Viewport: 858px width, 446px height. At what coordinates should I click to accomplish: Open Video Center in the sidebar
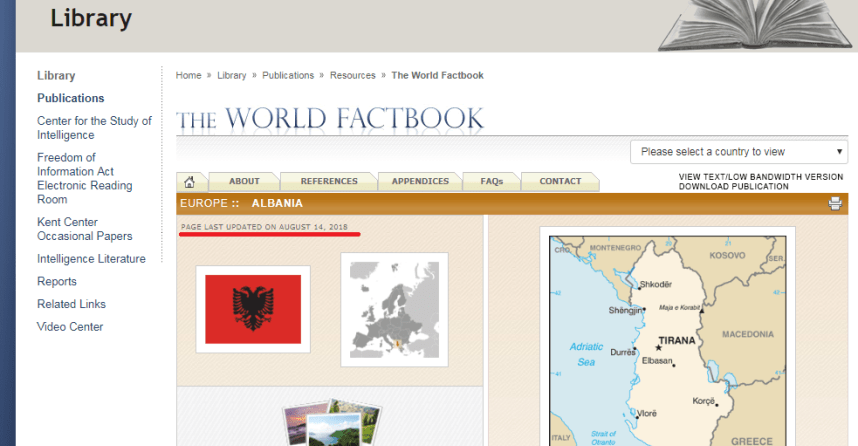tap(69, 327)
